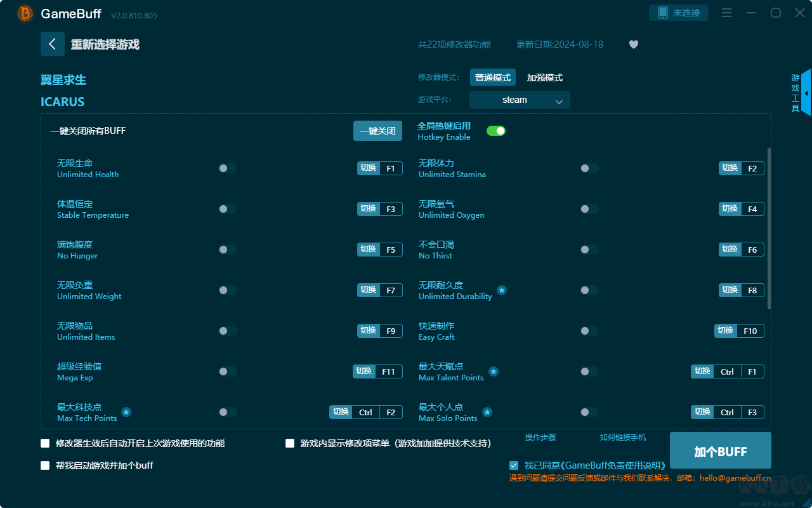
Task: Click the 切换 F10 hotkey for Easy Craft
Action: tap(739, 331)
